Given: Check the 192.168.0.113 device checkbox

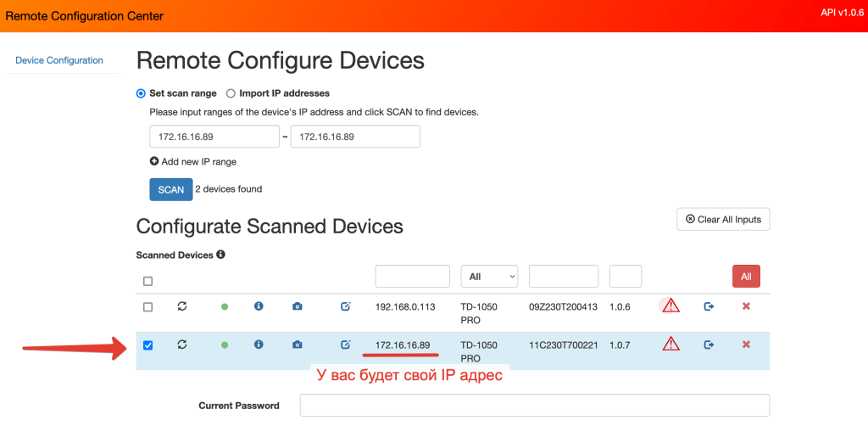Looking at the screenshot, I should (147, 307).
